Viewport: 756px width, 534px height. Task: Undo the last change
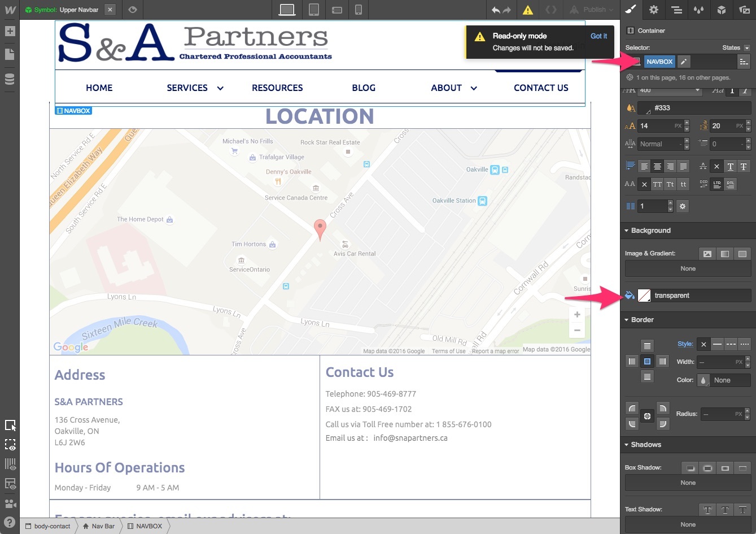click(x=496, y=10)
